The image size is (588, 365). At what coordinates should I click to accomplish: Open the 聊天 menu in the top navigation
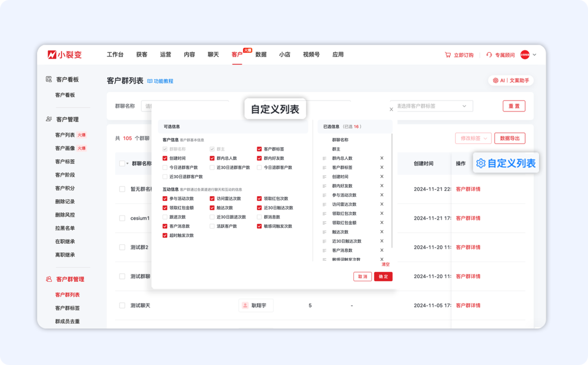(x=212, y=54)
